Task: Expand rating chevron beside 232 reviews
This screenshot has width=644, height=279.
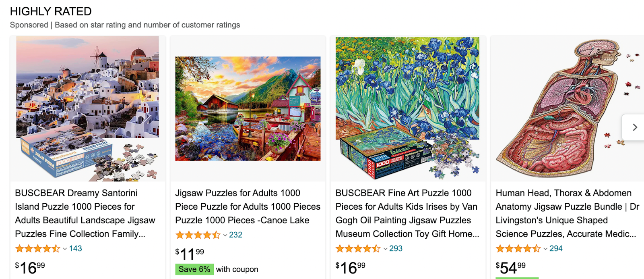Action: pos(225,235)
